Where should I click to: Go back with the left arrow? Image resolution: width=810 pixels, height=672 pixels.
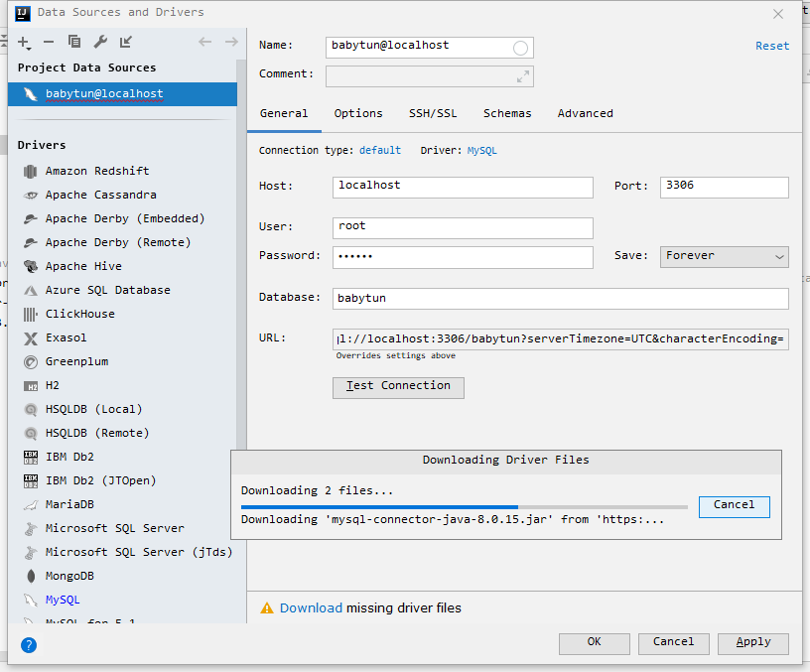(x=205, y=42)
